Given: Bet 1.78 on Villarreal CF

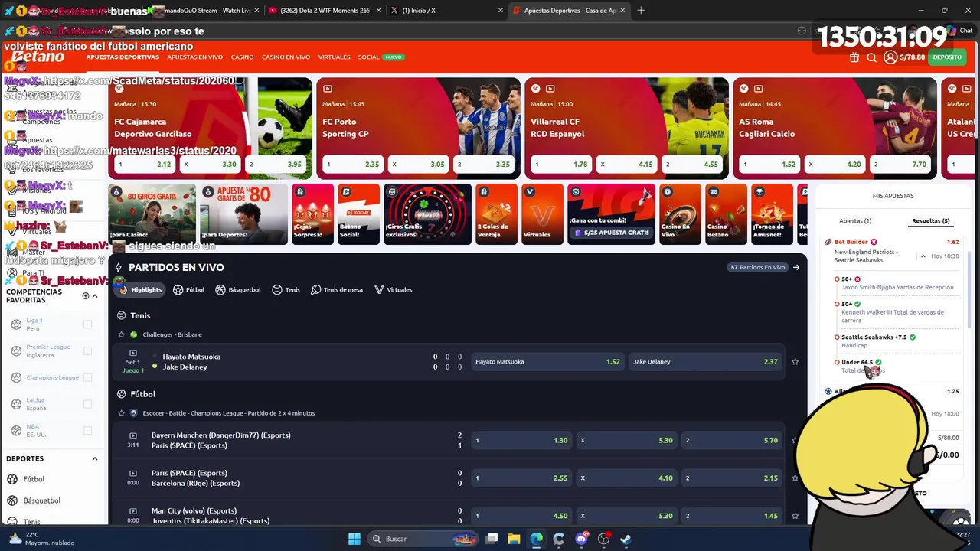Looking at the screenshot, I should coord(562,165).
